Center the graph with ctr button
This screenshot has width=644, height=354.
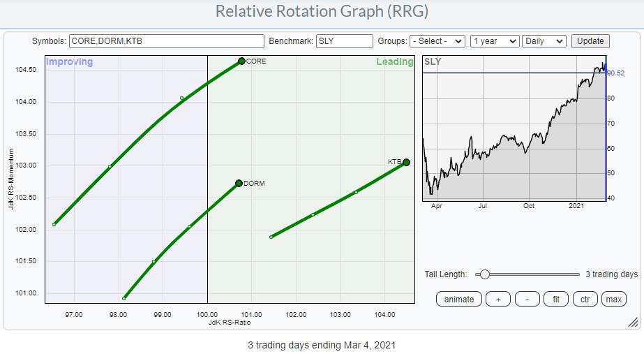(x=585, y=300)
